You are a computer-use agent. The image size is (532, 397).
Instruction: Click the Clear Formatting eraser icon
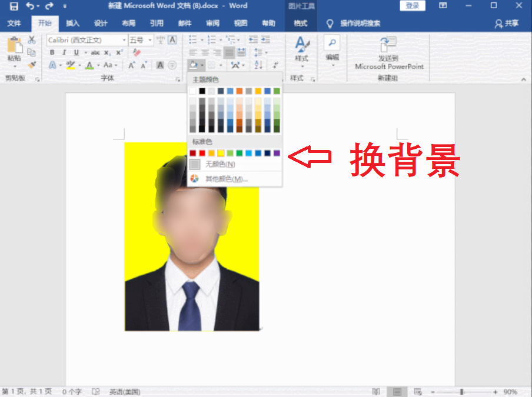137,52
